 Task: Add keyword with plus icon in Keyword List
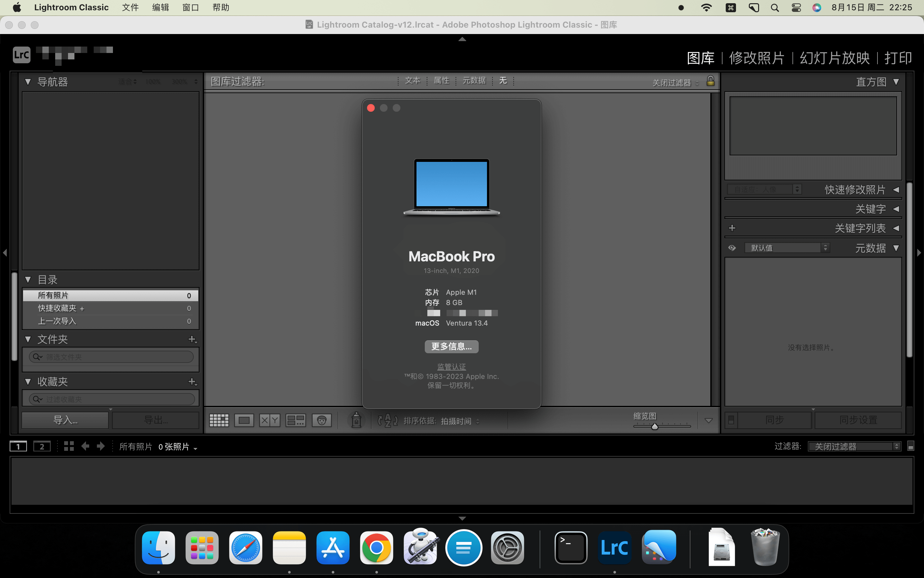(732, 228)
